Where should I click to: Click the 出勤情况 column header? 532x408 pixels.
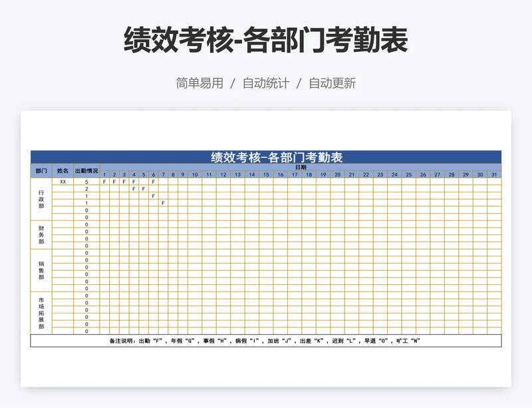(86, 171)
